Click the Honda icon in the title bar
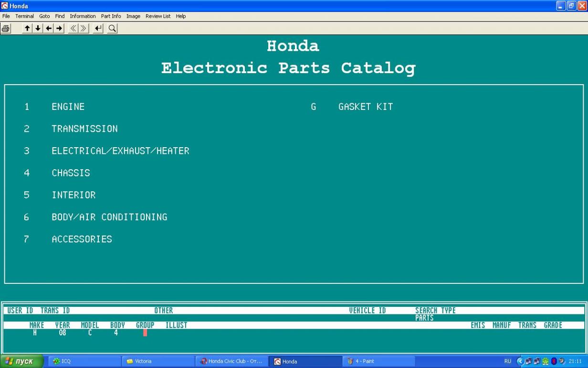588x368 pixels. click(5, 6)
